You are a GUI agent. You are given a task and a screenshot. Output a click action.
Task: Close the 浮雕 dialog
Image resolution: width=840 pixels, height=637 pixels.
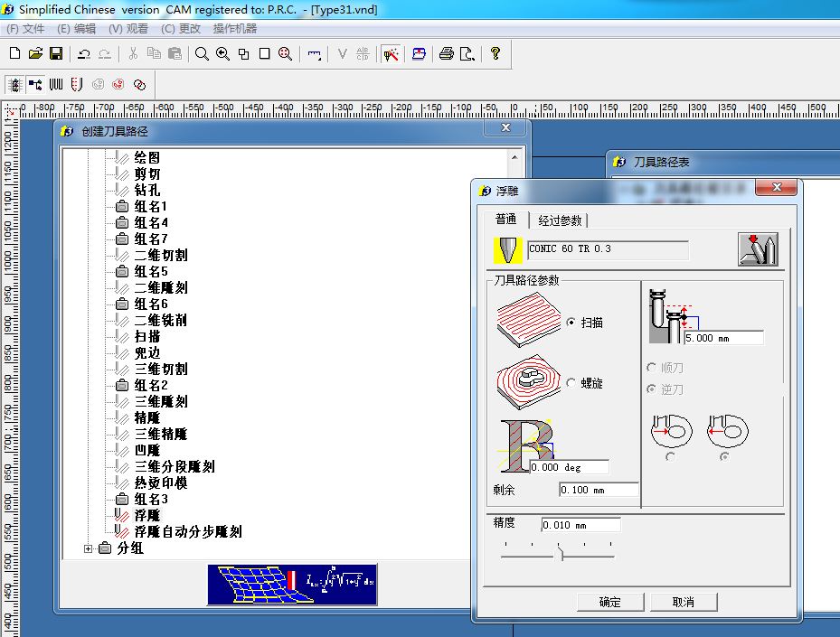tap(776, 187)
